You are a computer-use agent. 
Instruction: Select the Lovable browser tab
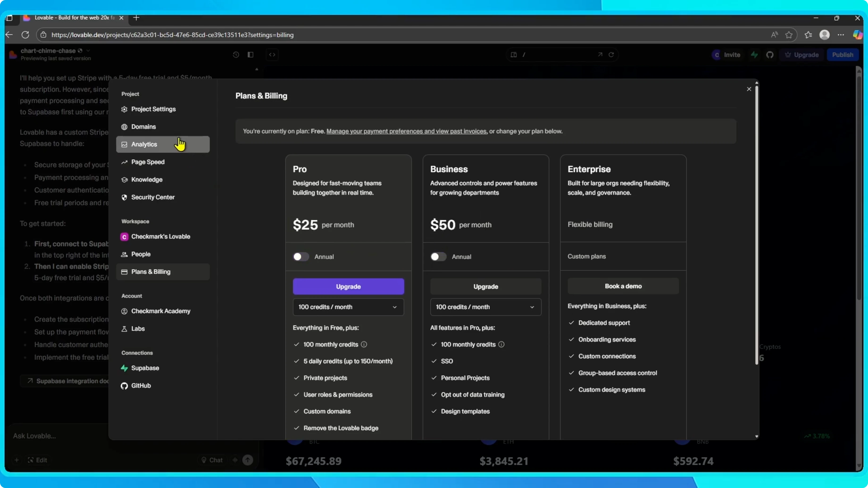point(74,17)
